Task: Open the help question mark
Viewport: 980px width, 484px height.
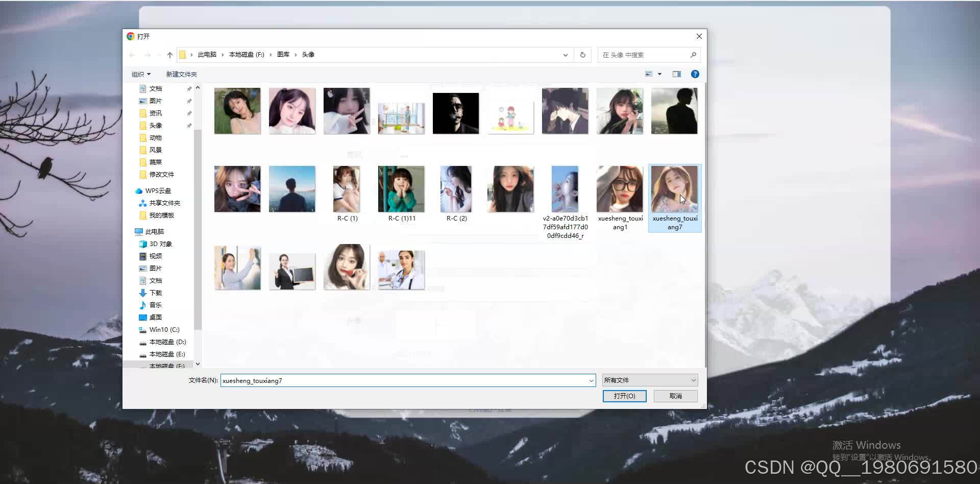Action: pos(695,74)
